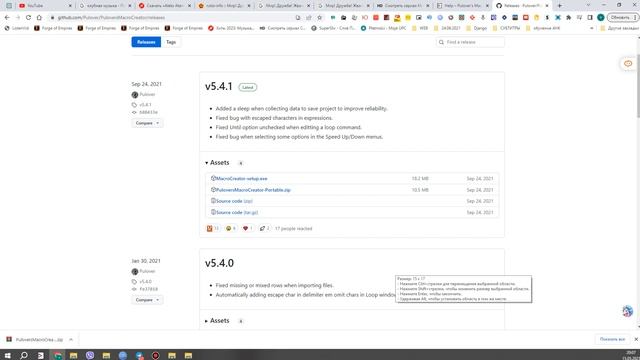This screenshot has height=360, width=640.
Task: Open v5.4.0 release title
Action: [x=220, y=263]
